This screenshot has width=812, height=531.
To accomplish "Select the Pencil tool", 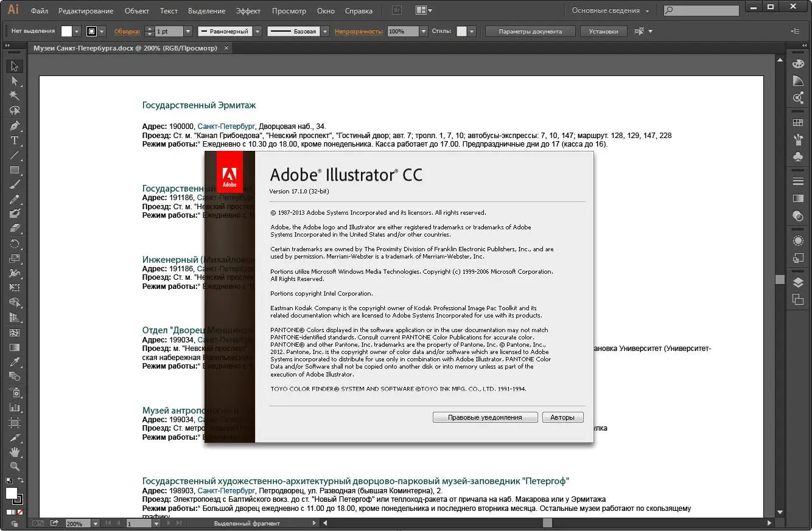I will 15,199.
